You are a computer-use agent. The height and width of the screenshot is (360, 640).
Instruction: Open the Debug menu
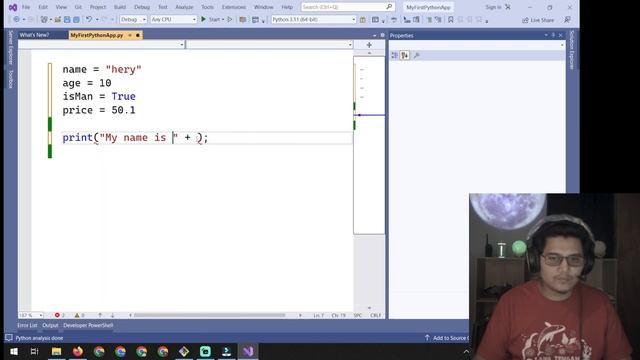(142, 7)
